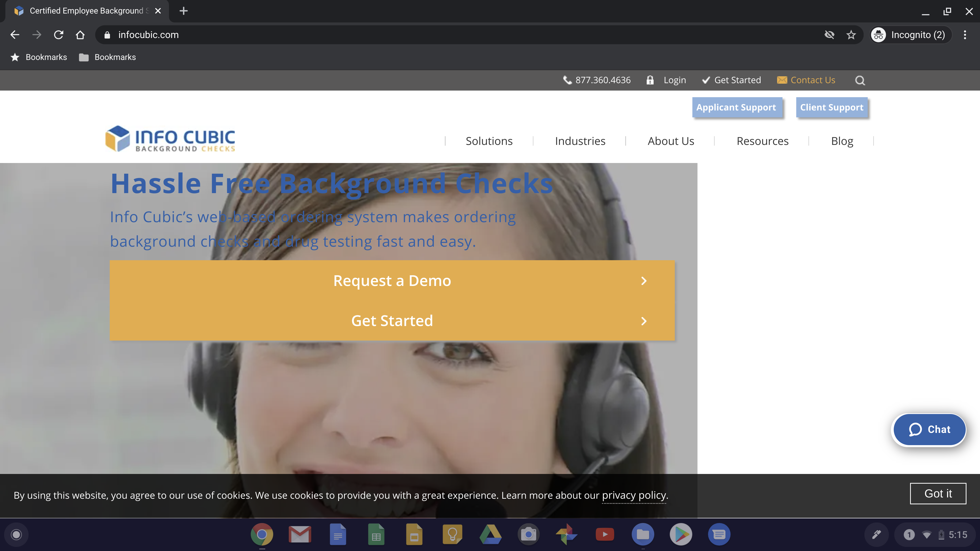Open the Files app from the shelf

coord(643,535)
